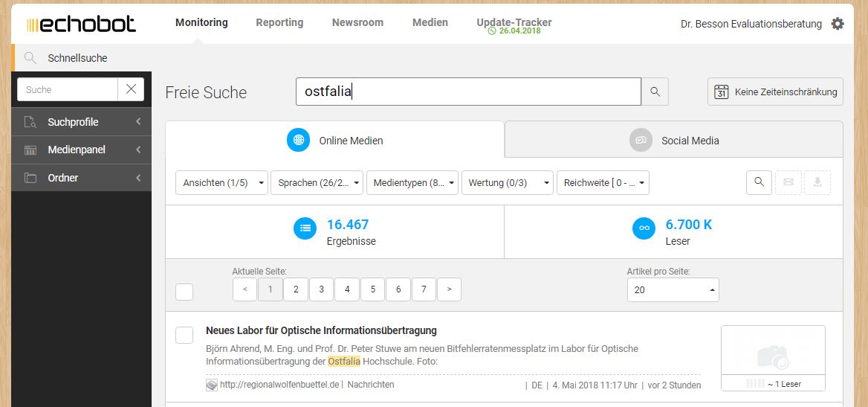Open the Newsroom menu
The width and height of the screenshot is (868, 407).
pos(357,23)
